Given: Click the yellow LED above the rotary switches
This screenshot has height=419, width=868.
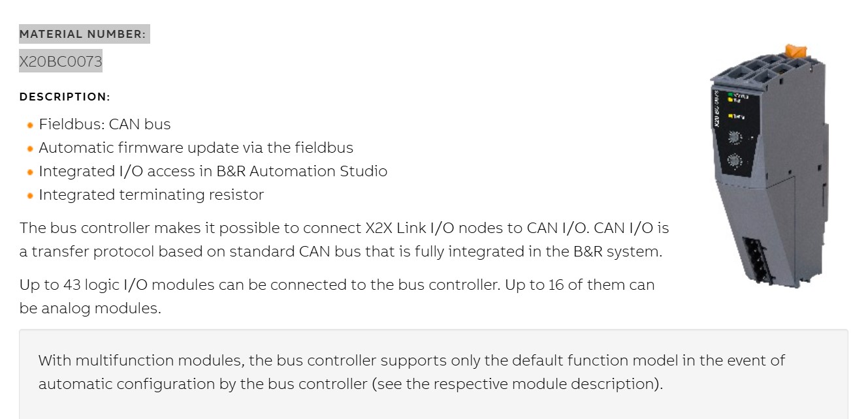Looking at the screenshot, I should (731, 117).
